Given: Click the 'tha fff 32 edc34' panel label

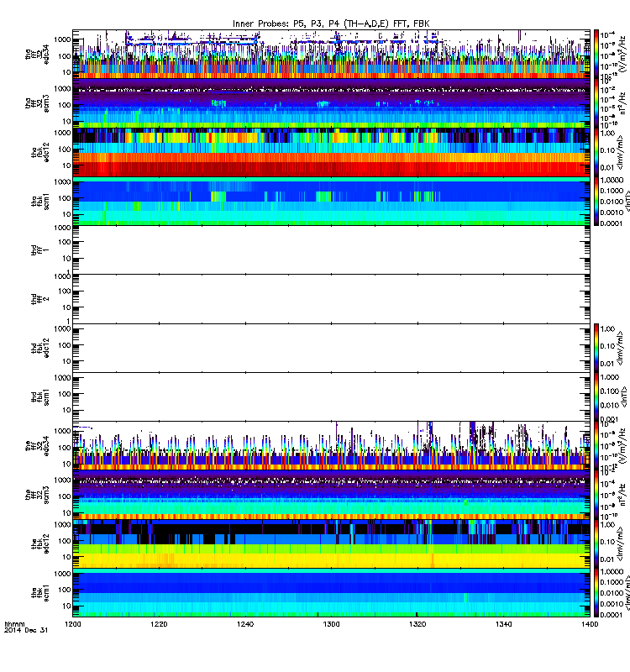Looking at the screenshot, I should point(37,55).
